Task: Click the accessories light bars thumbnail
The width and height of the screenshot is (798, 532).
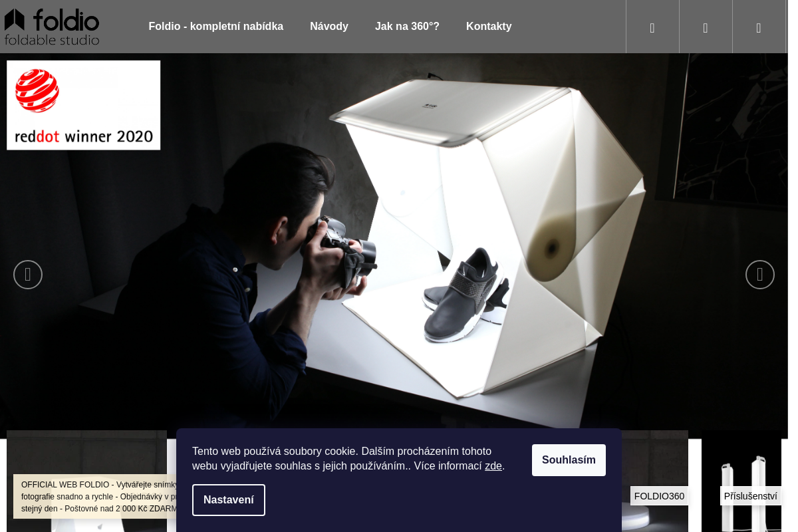Action: pyautogui.click(x=741, y=481)
